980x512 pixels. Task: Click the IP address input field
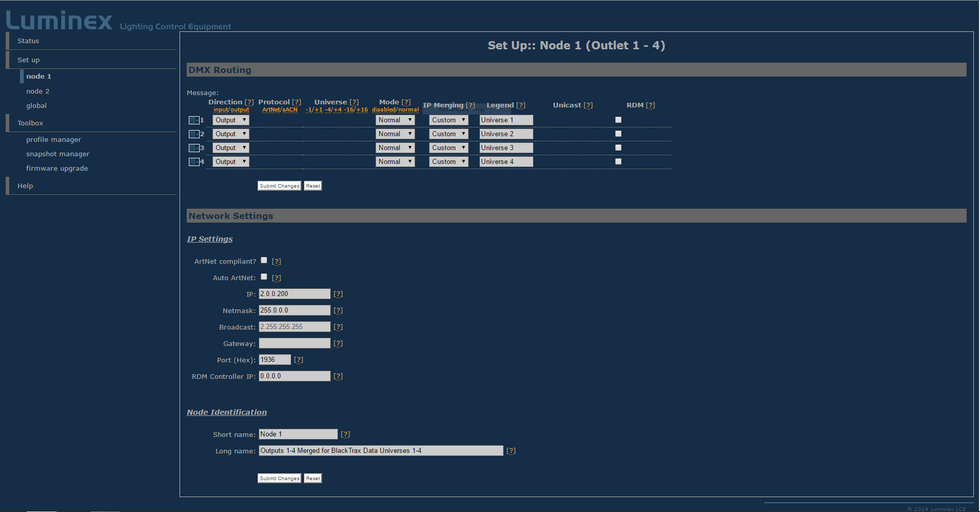[294, 294]
